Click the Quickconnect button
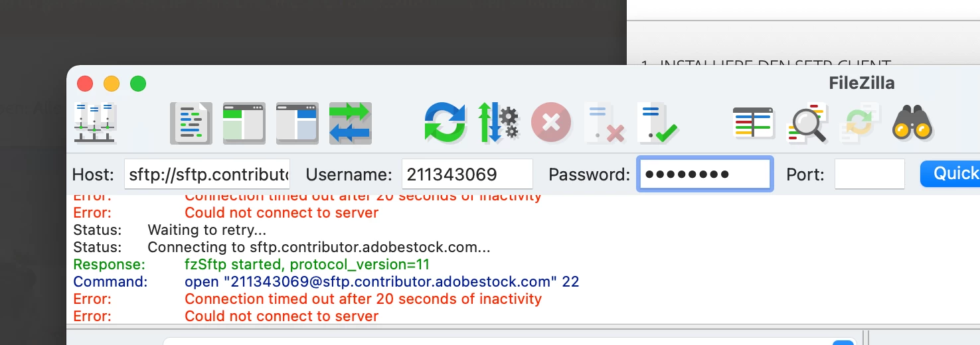 (950, 174)
